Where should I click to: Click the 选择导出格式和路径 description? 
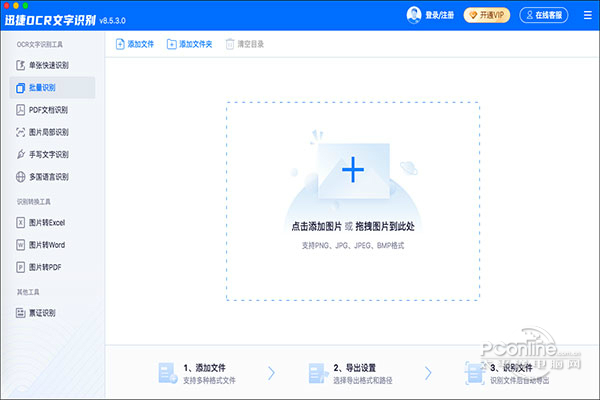(363, 380)
